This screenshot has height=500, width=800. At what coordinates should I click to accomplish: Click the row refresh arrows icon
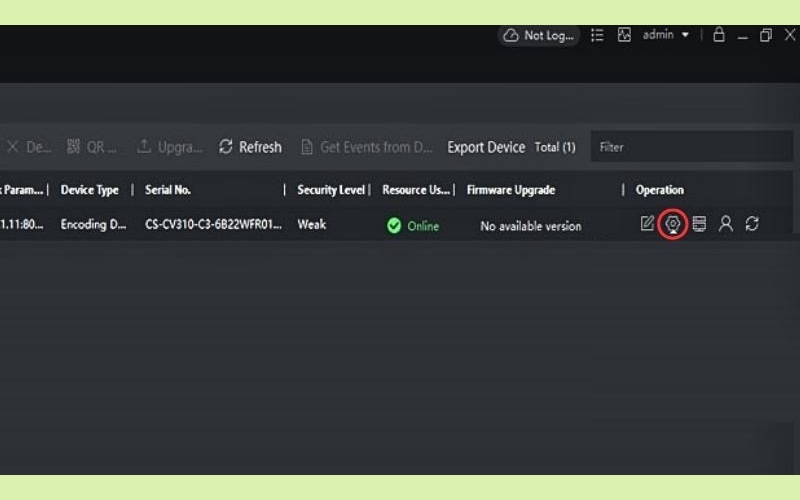coord(752,224)
